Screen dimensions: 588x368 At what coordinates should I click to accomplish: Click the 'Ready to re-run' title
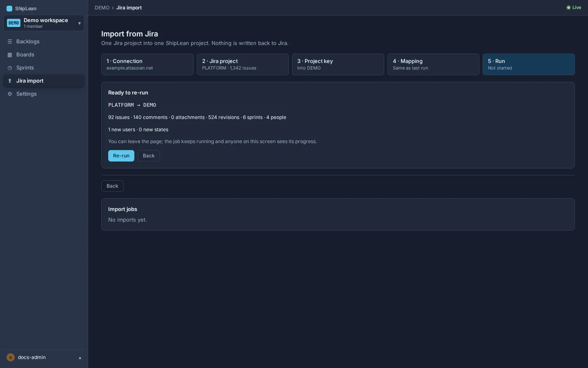tap(128, 93)
